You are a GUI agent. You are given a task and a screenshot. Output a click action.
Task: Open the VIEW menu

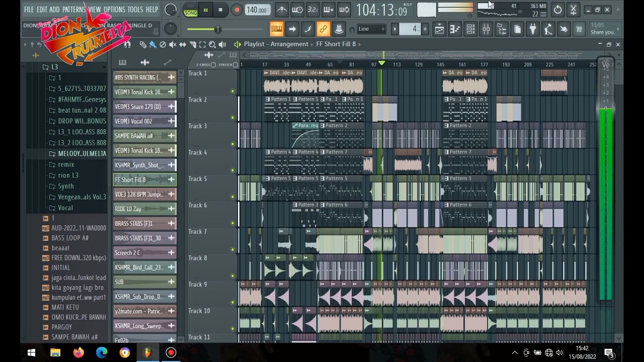tap(95, 10)
